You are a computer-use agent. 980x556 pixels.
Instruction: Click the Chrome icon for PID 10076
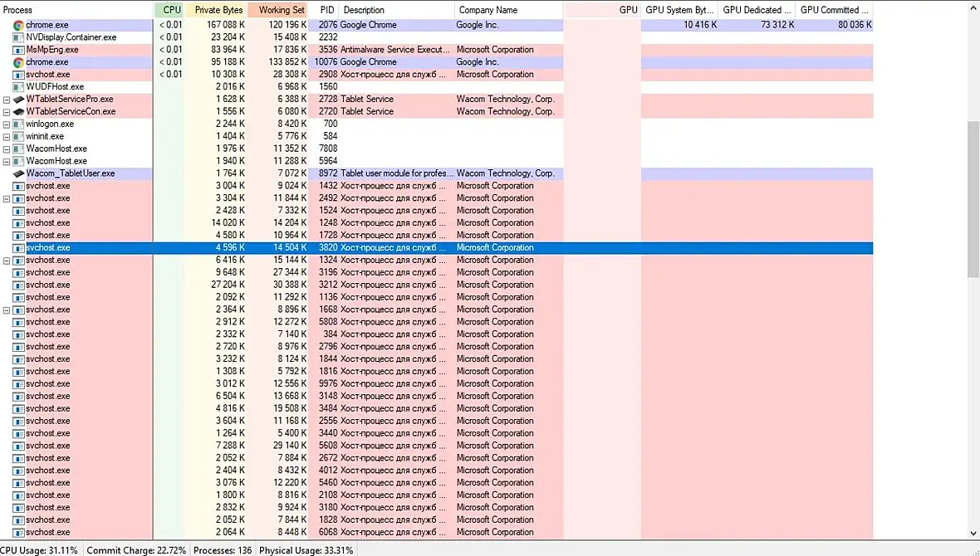tap(19, 62)
